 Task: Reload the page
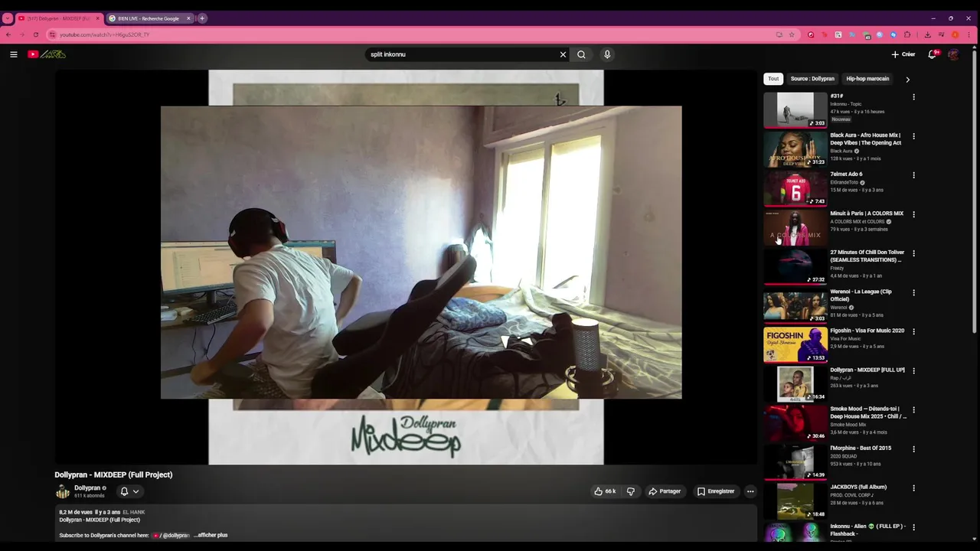35,34
